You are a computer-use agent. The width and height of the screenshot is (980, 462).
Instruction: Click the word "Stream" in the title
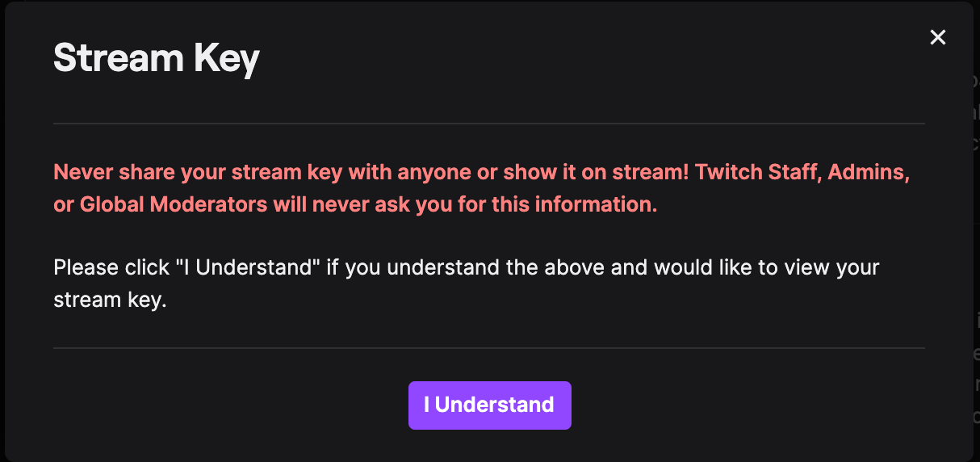tap(115, 59)
